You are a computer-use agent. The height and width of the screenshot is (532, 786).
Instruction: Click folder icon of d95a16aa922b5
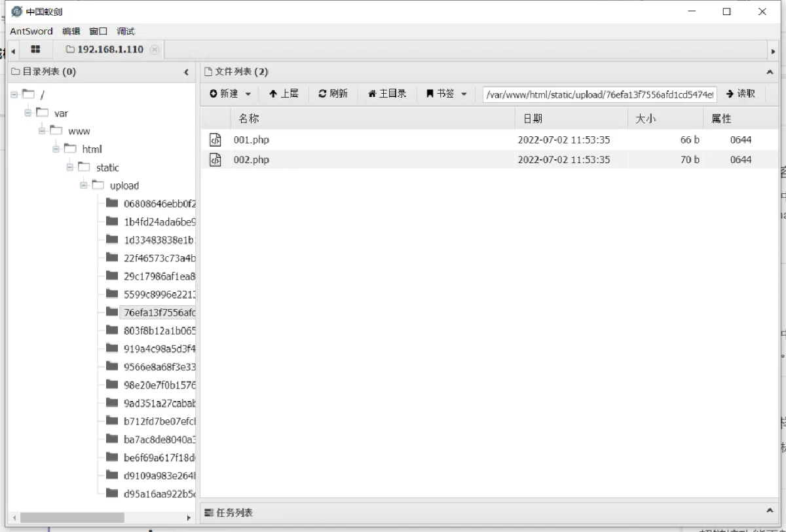[x=112, y=493]
